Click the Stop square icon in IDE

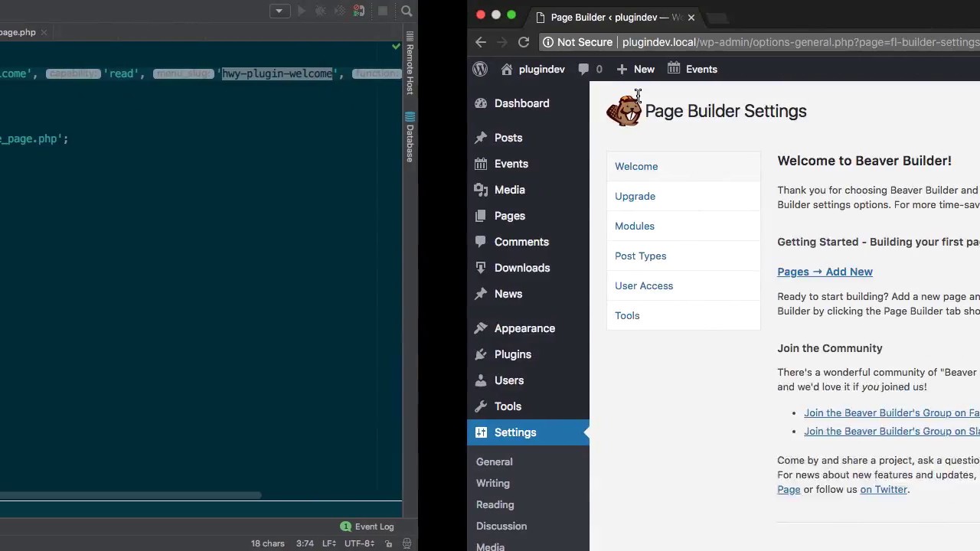383,11
